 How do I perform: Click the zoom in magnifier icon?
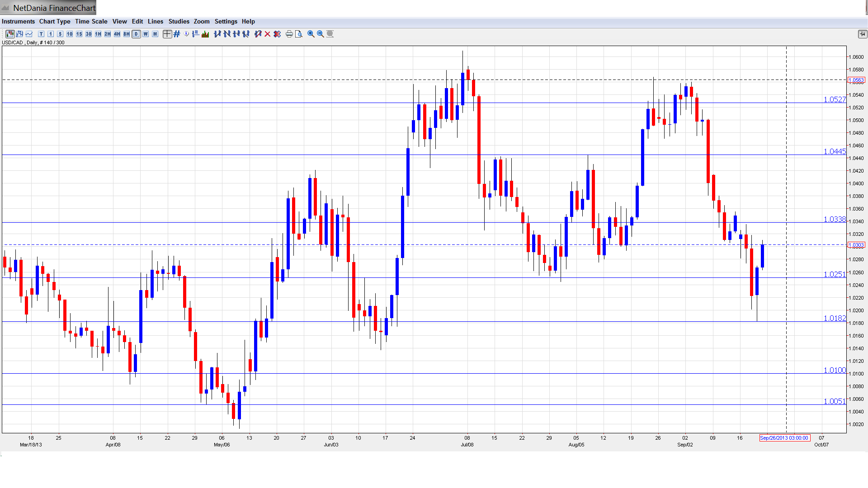pyautogui.click(x=311, y=34)
